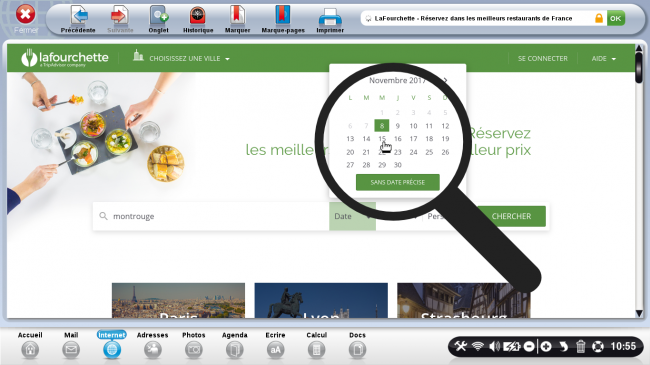
Task: Click the search magnifier icon beside montrouge
Action: pyautogui.click(x=103, y=216)
